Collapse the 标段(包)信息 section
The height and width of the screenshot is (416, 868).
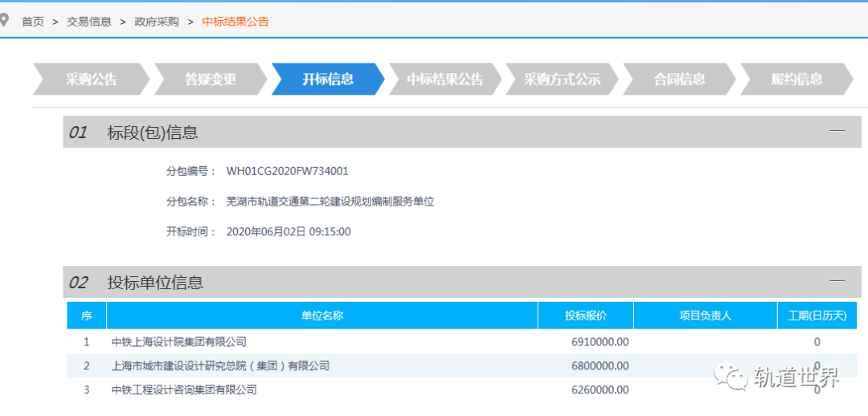(x=837, y=131)
